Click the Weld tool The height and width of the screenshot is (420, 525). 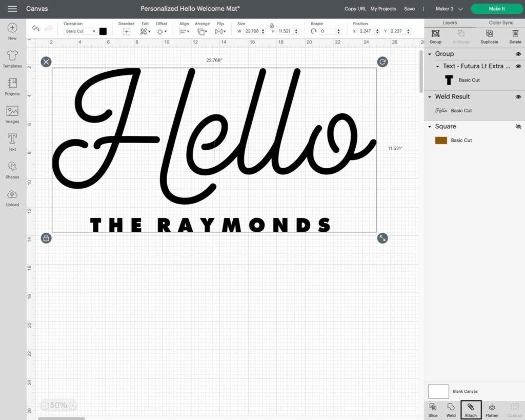[451, 410]
